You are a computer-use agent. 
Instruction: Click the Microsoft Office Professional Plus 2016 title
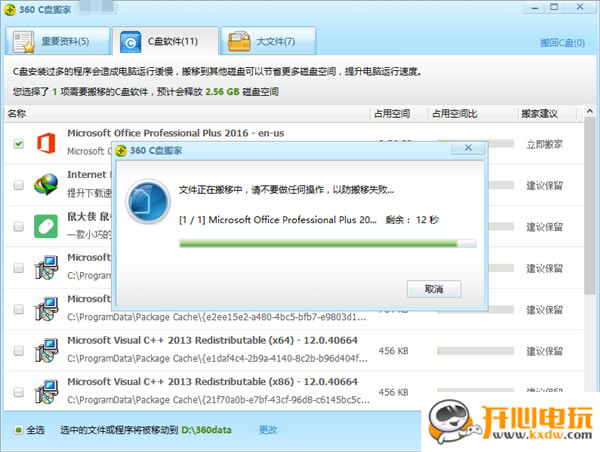point(176,133)
